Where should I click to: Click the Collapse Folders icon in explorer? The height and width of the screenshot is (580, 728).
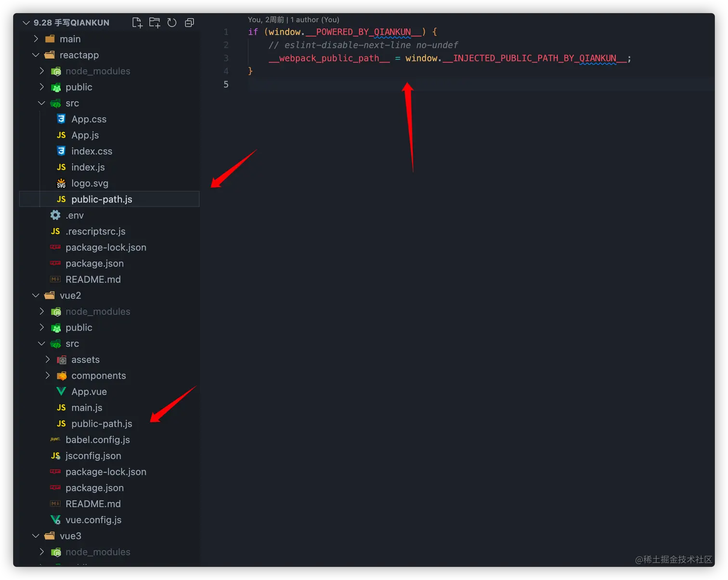point(189,23)
